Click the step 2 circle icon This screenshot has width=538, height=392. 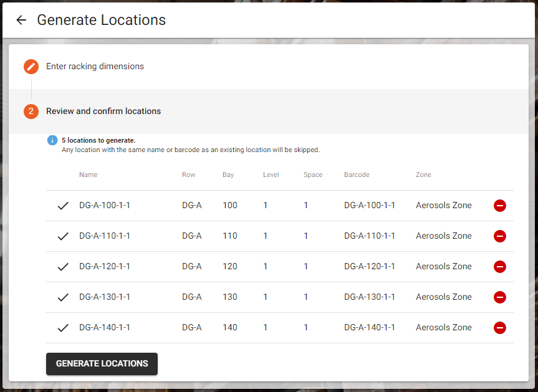(x=31, y=111)
